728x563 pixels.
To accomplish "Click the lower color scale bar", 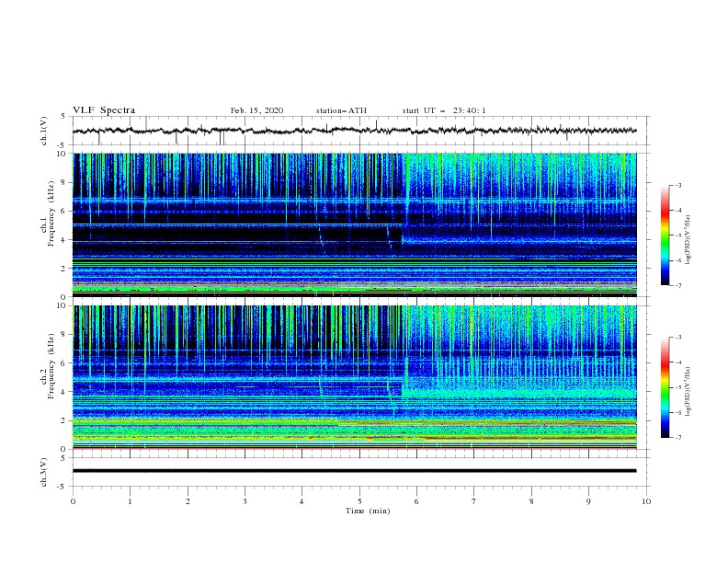I will (665, 387).
